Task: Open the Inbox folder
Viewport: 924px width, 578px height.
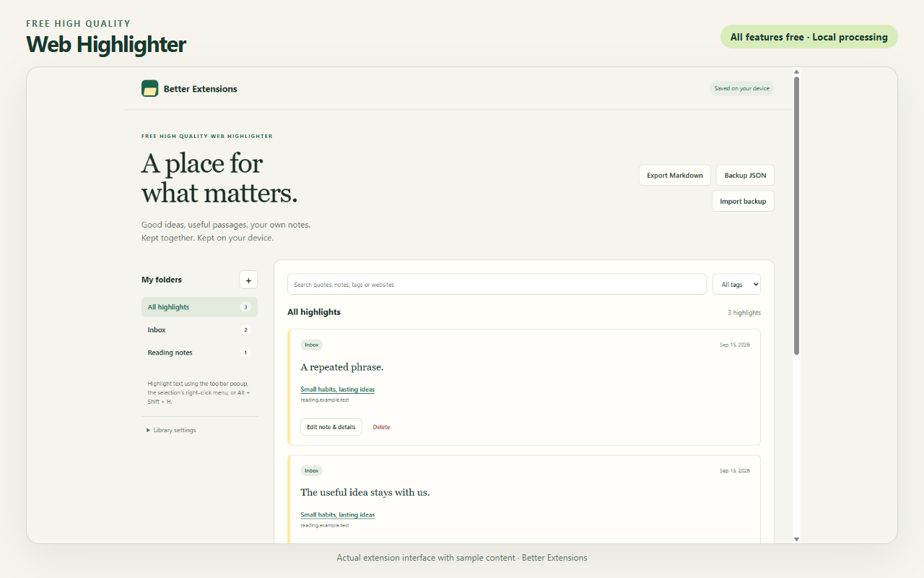Action: point(199,329)
